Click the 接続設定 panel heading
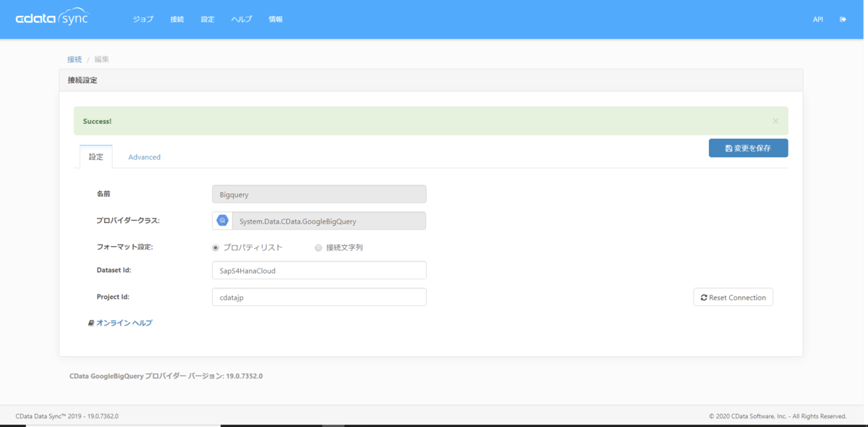The image size is (868, 427). tap(82, 80)
